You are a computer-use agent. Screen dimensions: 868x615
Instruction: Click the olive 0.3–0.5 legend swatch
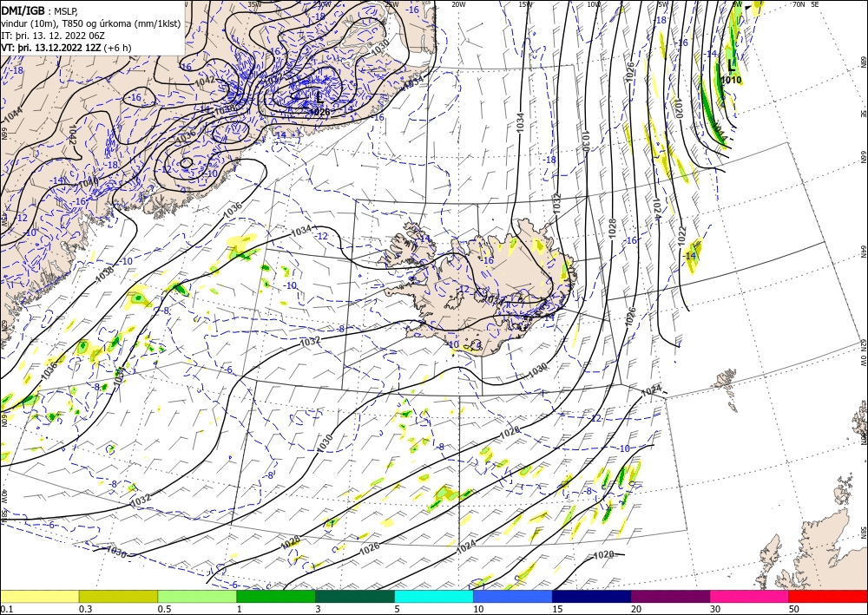coord(118,596)
